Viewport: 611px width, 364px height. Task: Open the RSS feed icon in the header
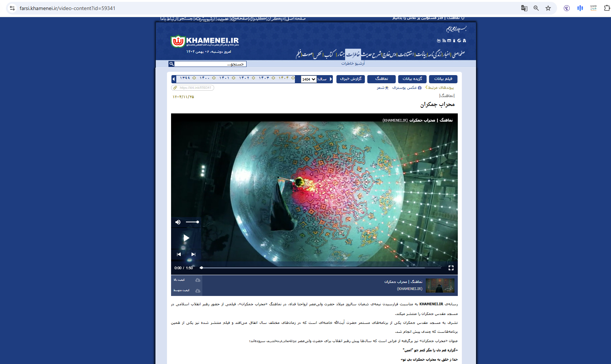click(x=444, y=41)
